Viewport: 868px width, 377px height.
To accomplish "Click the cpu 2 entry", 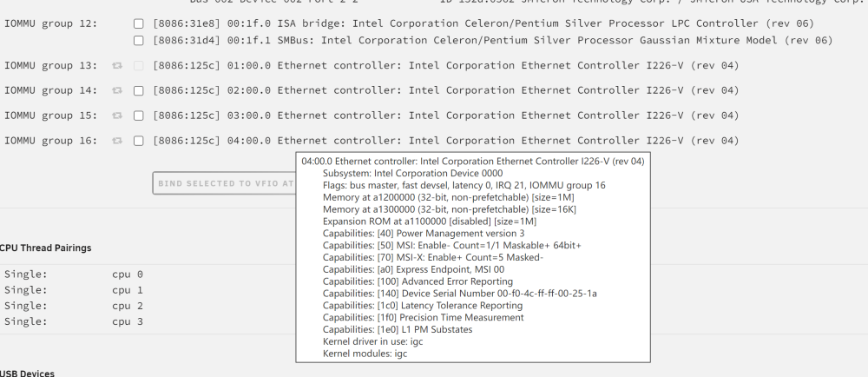I will pyautogui.click(x=128, y=306).
